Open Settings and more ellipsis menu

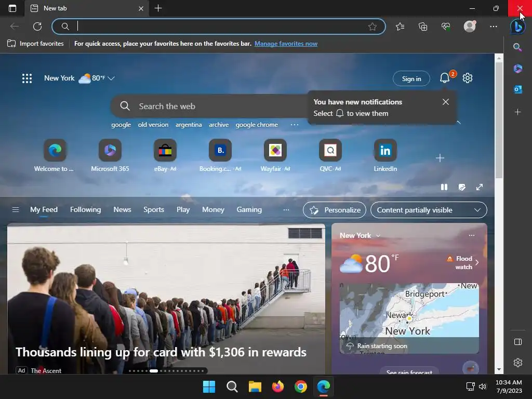(x=494, y=26)
